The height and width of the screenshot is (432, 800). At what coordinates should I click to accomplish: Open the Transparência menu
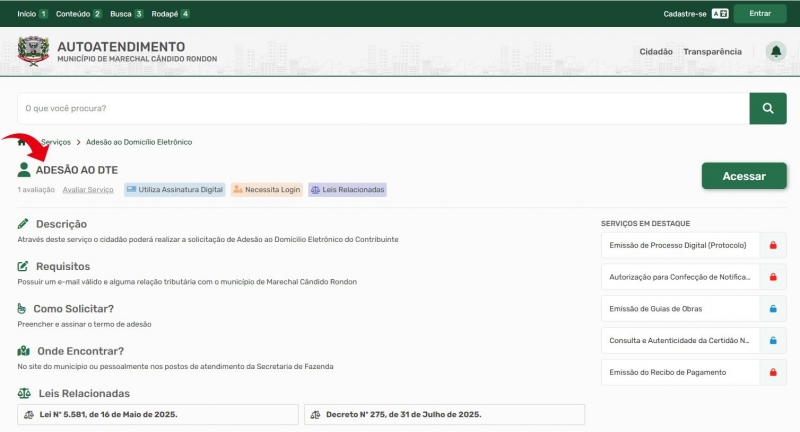pyautogui.click(x=712, y=52)
